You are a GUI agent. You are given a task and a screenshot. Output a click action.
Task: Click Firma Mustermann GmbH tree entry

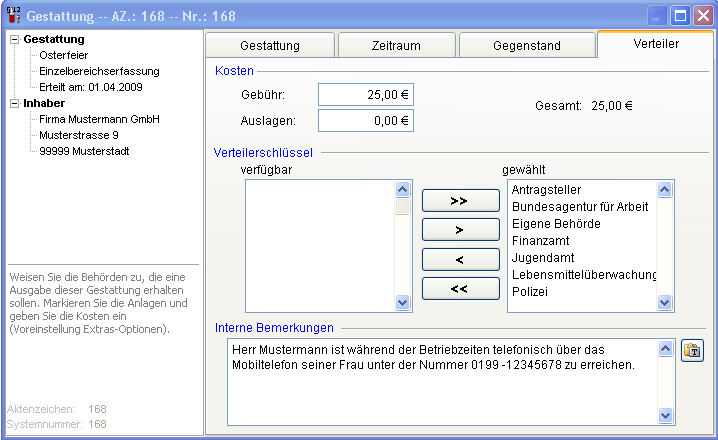(99, 119)
